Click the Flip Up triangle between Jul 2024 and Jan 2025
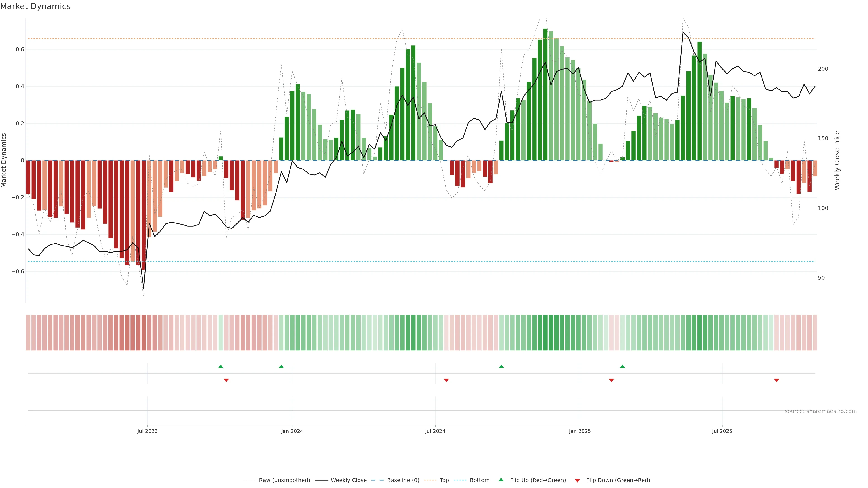The width and height of the screenshot is (868, 488). coord(501,366)
